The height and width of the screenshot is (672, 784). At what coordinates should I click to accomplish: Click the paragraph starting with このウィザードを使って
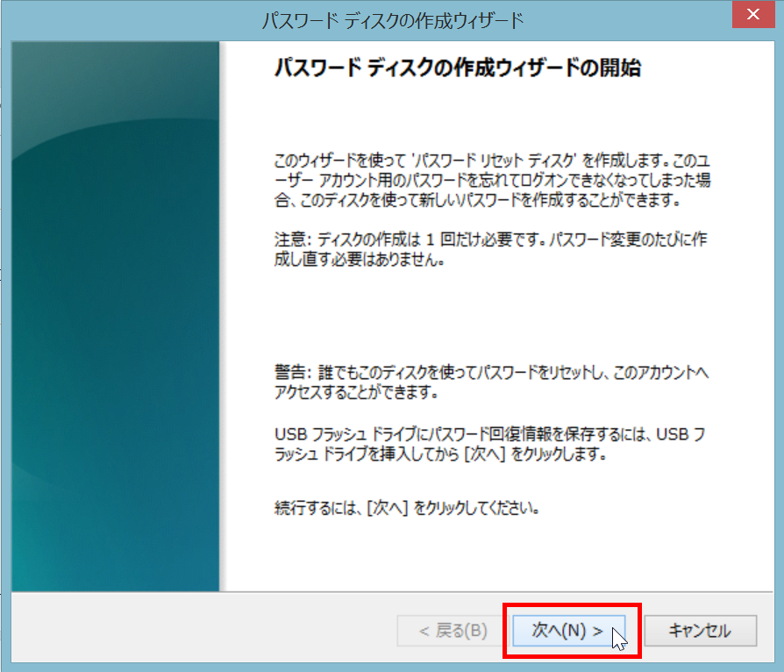[x=493, y=180]
